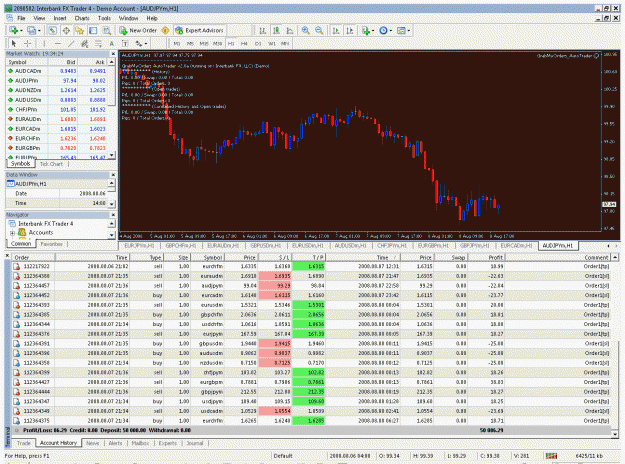
Task: Zoom out on the chart
Action: coord(319,30)
